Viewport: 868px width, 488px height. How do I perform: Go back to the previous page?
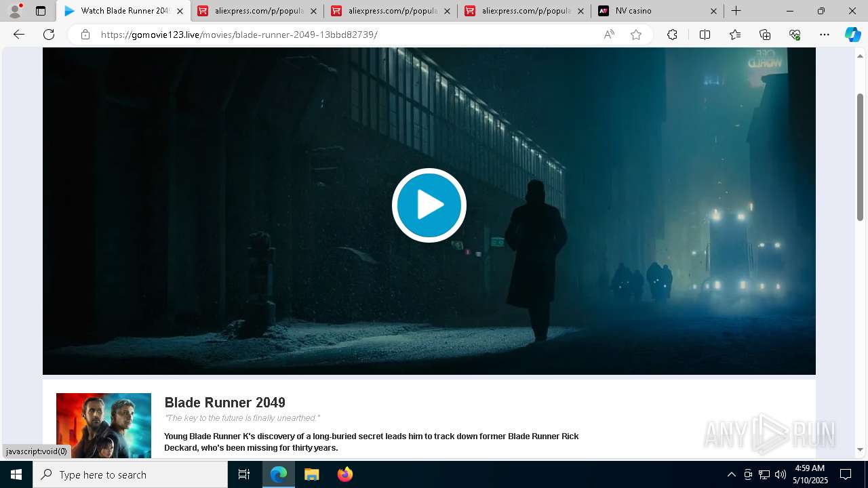click(19, 35)
